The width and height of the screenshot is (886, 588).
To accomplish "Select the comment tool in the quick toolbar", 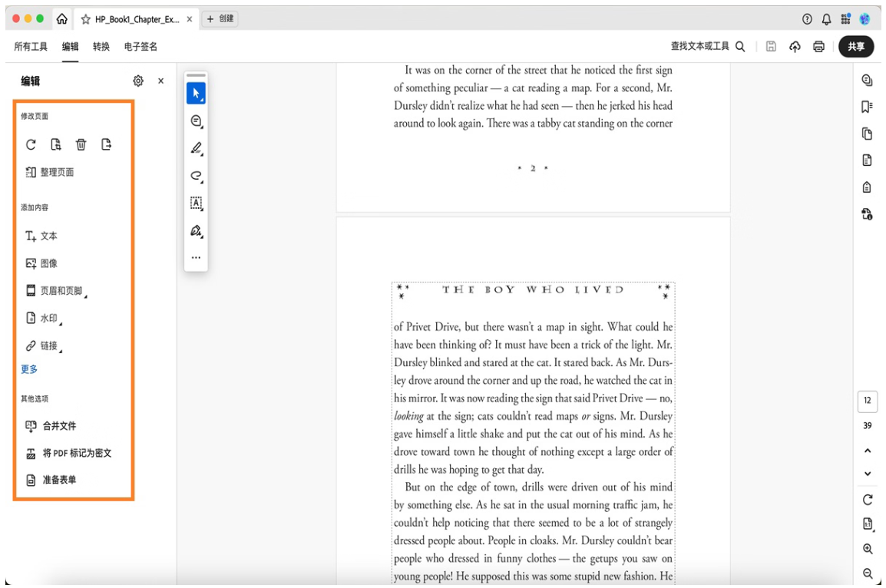I will [196, 121].
